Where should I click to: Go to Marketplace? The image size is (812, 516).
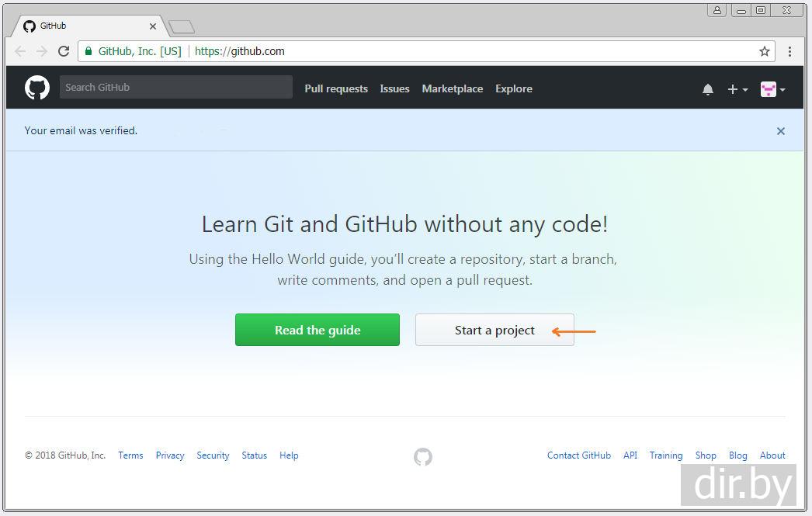point(452,88)
